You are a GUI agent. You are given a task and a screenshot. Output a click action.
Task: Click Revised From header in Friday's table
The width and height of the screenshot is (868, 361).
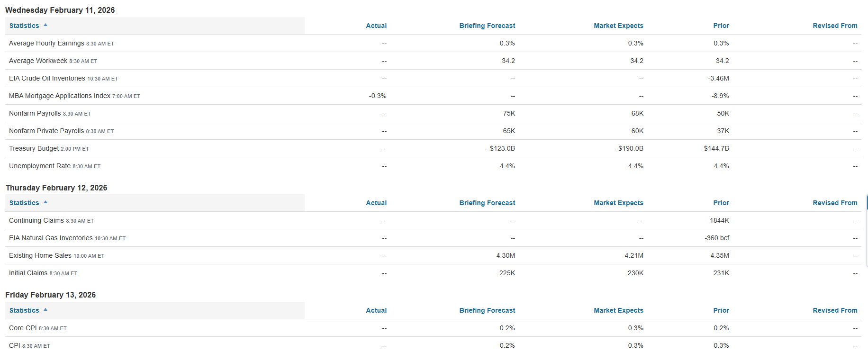point(835,311)
